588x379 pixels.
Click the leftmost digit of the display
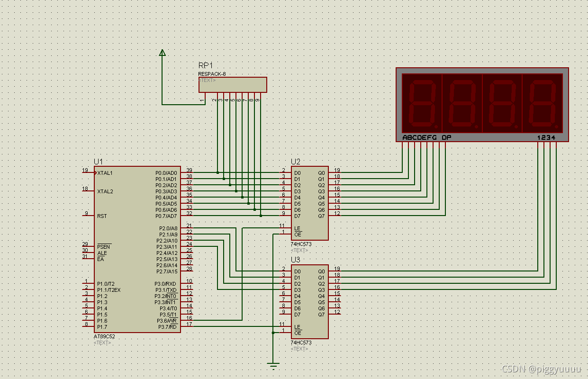422,103
